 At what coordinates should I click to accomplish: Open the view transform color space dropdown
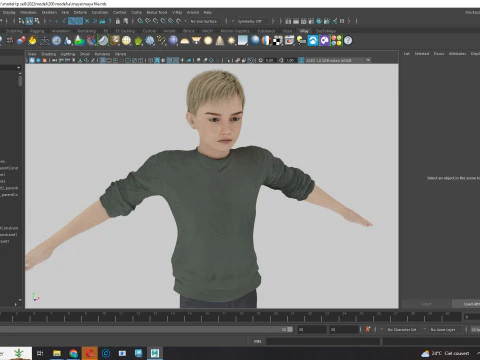click(338, 60)
